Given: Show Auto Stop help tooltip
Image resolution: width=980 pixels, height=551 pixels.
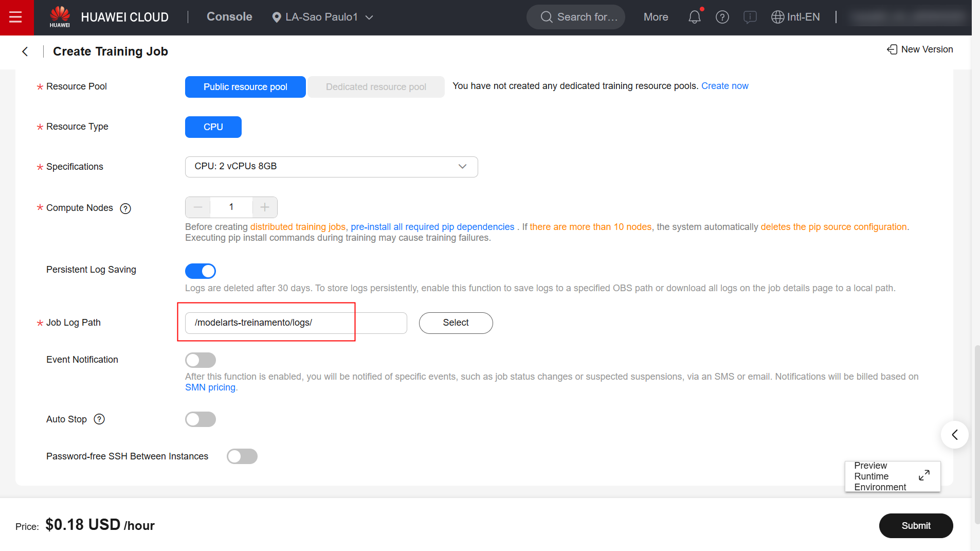Looking at the screenshot, I should pyautogui.click(x=99, y=419).
